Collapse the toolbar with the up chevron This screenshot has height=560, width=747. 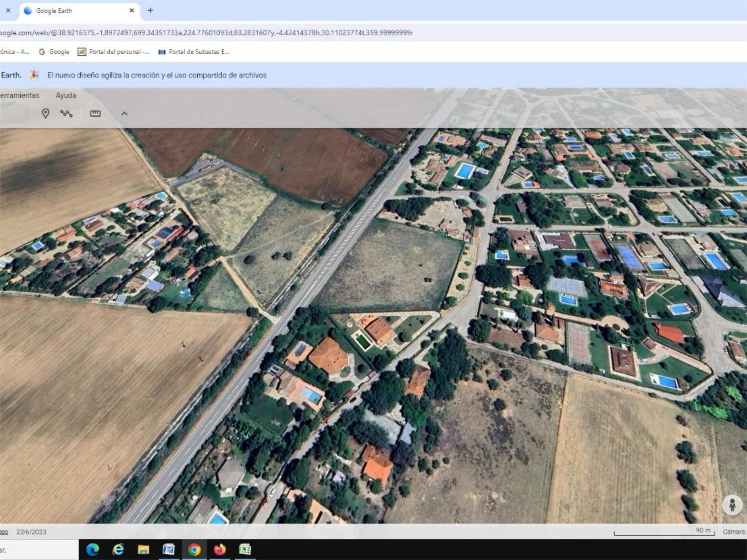(124, 114)
